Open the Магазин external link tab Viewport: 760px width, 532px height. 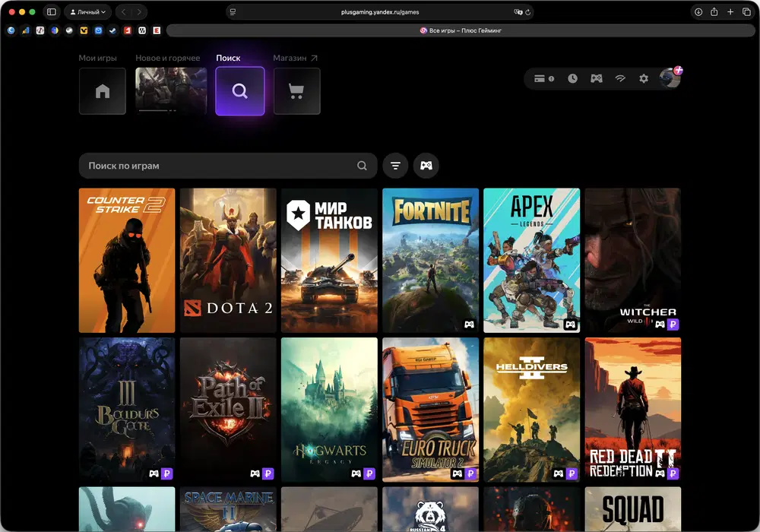click(x=295, y=58)
